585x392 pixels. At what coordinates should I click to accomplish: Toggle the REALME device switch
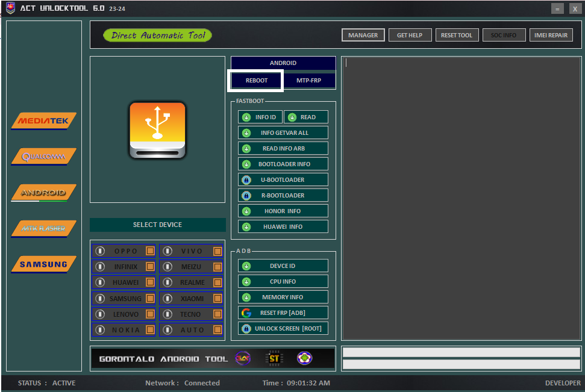click(167, 282)
